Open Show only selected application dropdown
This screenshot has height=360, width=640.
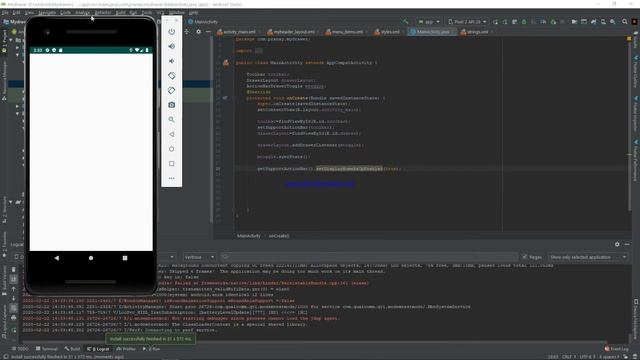click(588, 257)
